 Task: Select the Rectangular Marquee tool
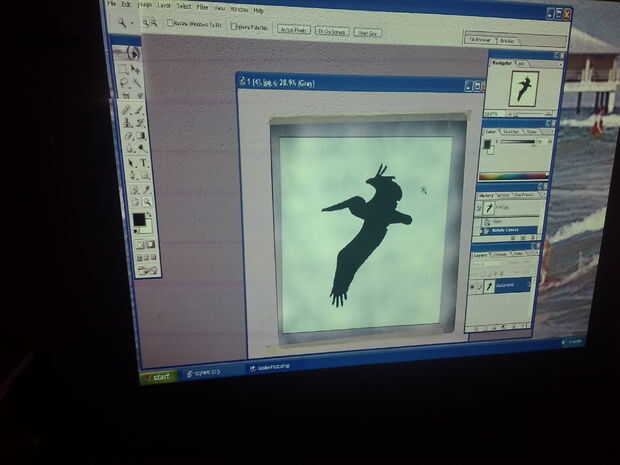[123, 70]
